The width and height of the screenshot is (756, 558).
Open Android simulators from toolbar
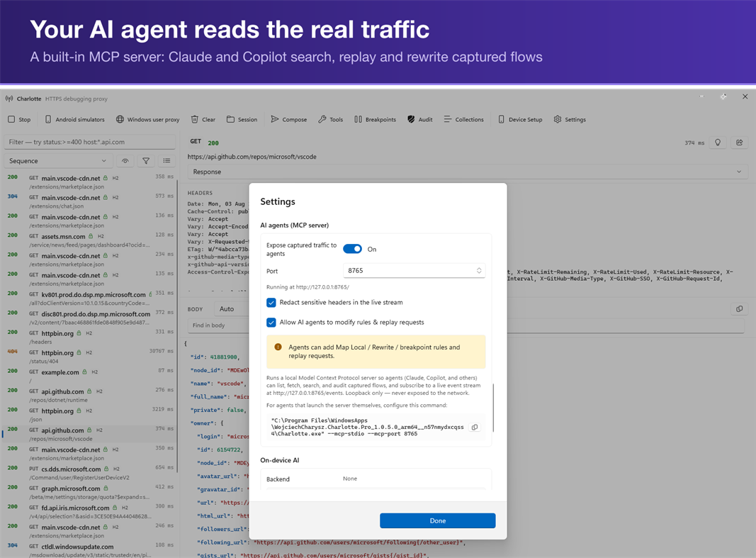tap(74, 120)
